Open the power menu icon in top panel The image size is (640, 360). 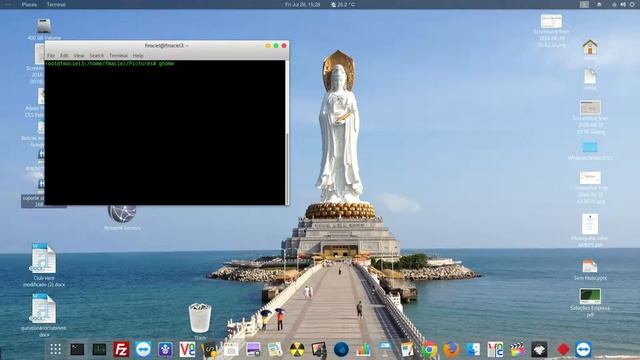click(632, 4)
